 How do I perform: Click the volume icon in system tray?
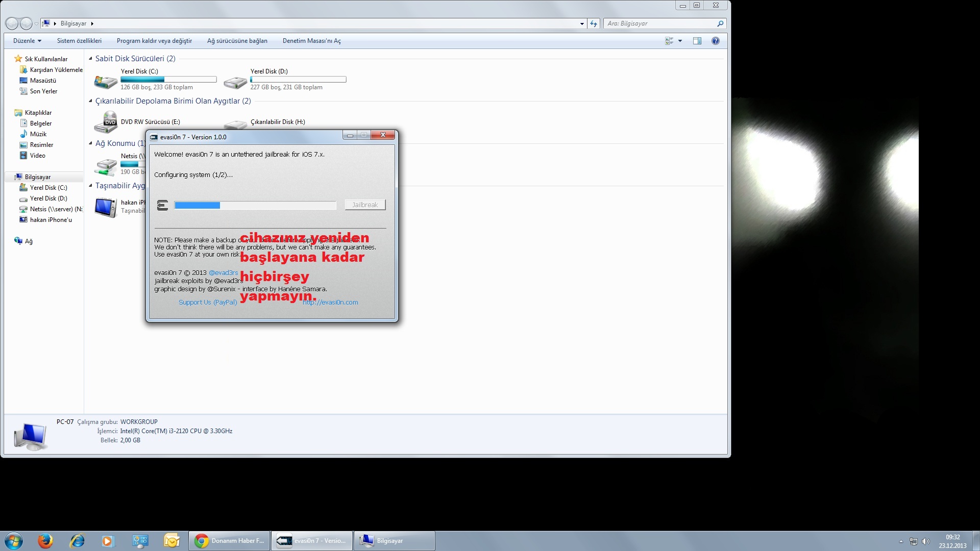[925, 541]
